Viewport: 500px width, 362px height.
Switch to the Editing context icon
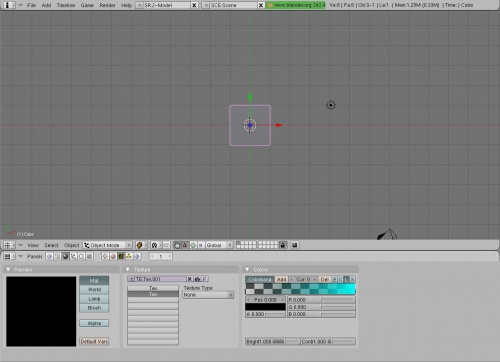(81, 256)
